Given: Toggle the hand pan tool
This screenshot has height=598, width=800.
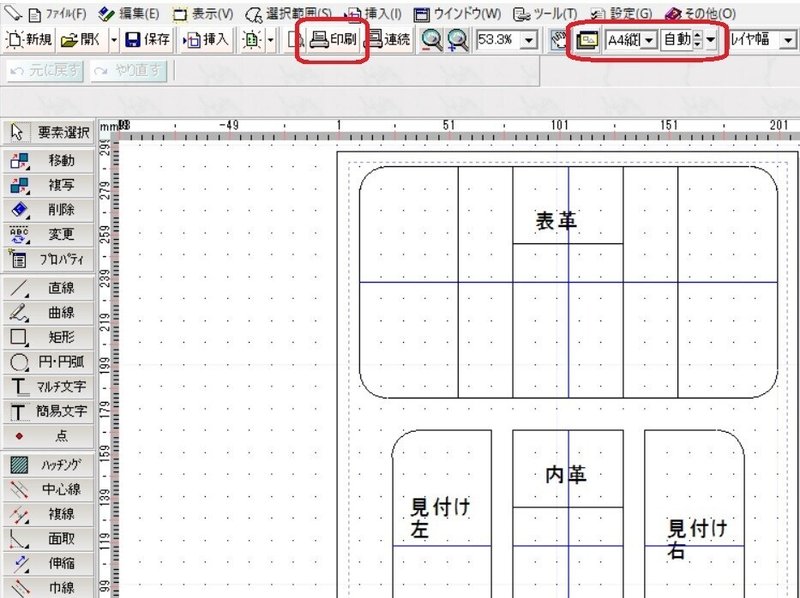Looking at the screenshot, I should (x=560, y=40).
